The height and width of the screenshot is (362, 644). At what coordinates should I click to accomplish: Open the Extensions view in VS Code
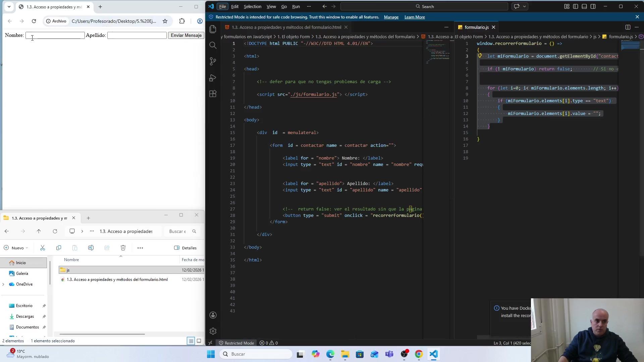pyautogui.click(x=213, y=94)
